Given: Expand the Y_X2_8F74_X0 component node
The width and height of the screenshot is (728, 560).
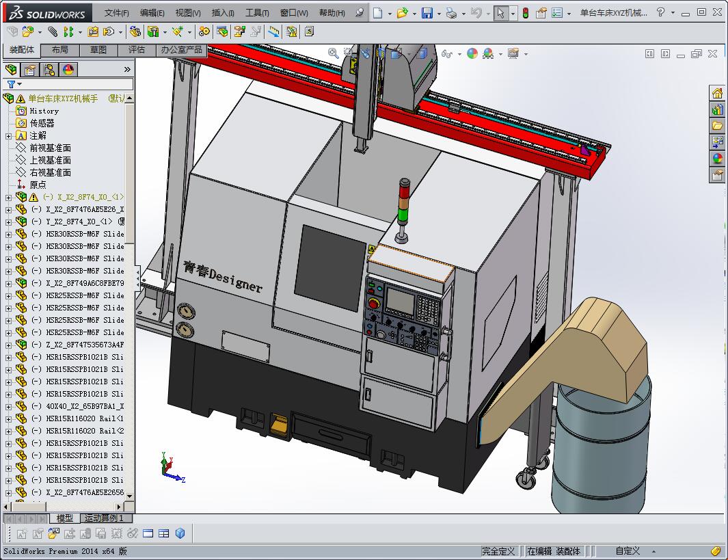Looking at the screenshot, I should tap(8, 222).
